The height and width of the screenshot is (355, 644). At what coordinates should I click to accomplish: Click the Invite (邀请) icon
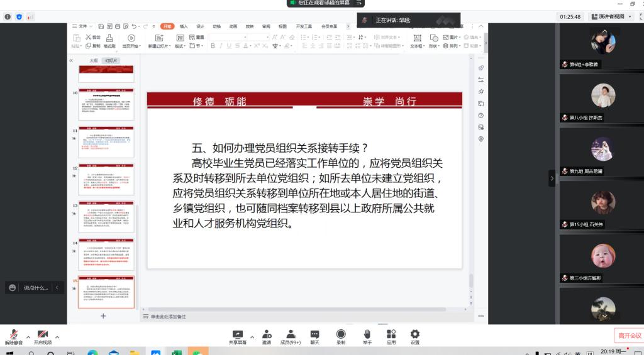coord(266,336)
